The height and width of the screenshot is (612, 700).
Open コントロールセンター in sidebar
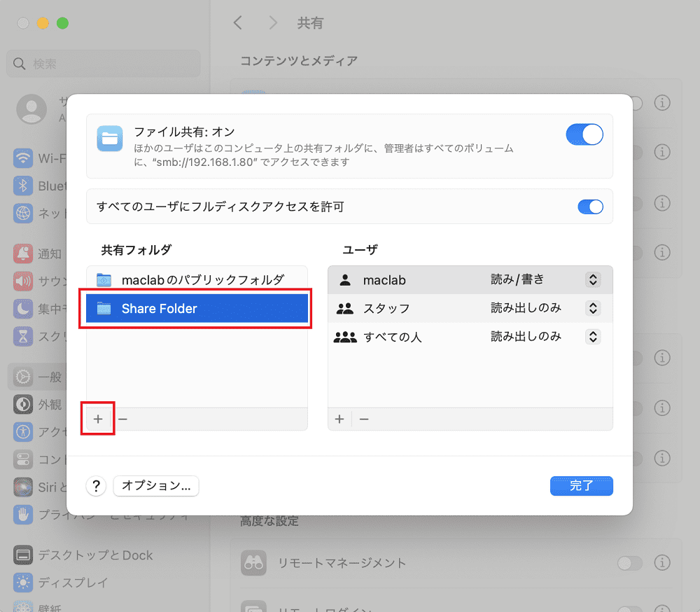39,459
